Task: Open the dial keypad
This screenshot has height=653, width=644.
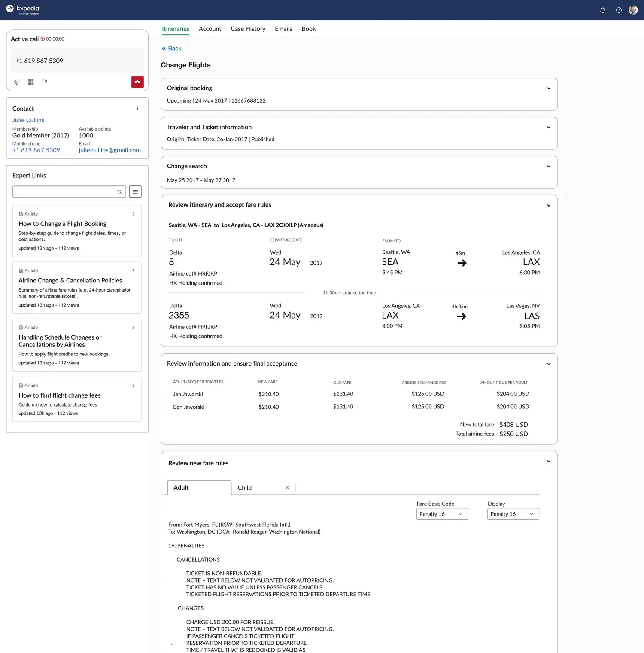Action: pyautogui.click(x=31, y=82)
